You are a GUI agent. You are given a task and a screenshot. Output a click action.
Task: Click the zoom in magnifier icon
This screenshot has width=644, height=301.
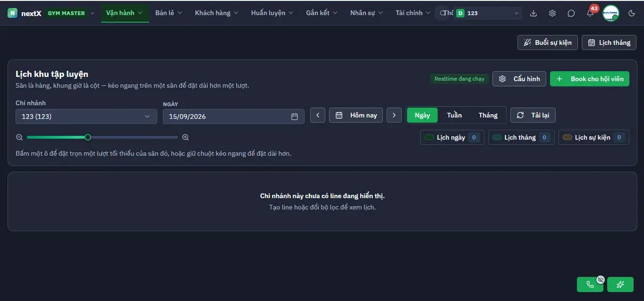(186, 137)
